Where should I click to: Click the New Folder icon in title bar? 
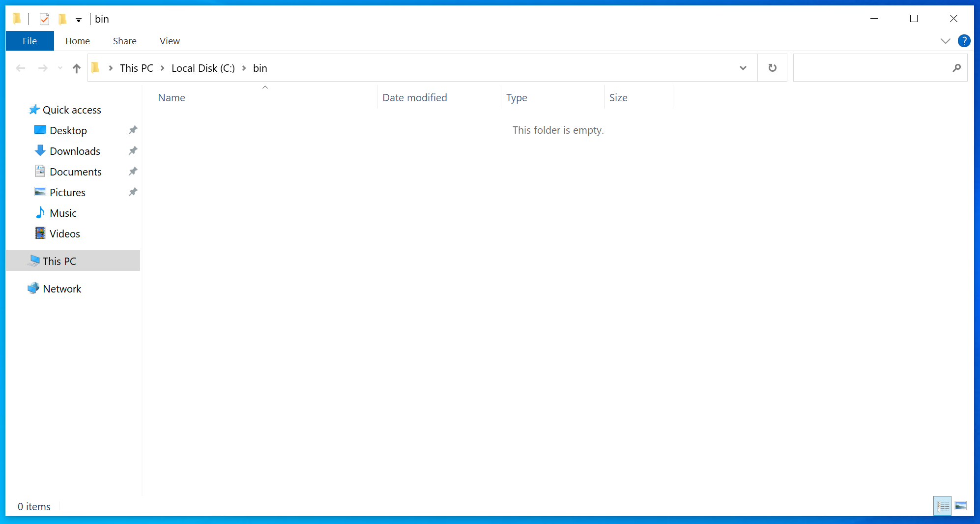[x=62, y=19]
